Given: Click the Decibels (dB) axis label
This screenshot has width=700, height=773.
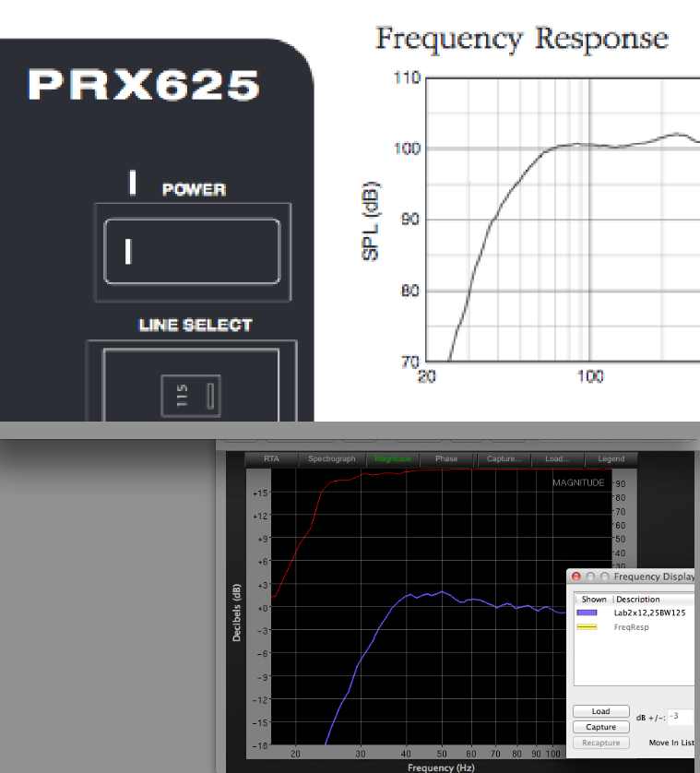Looking at the screenshot, I should point(237,612).
